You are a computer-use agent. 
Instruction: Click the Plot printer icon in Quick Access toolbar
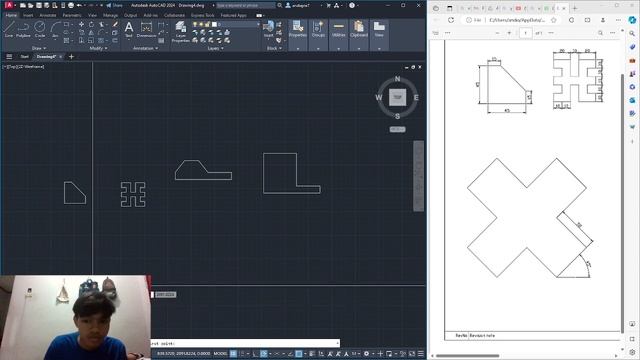point(71,6)
